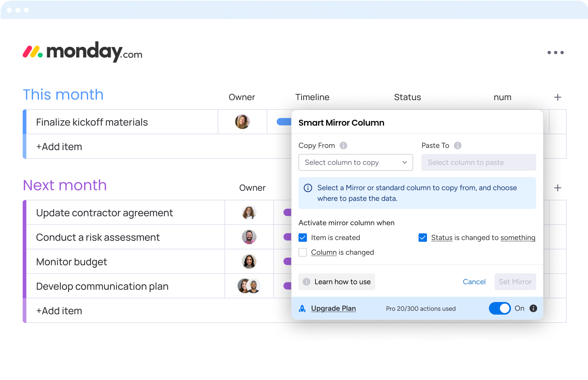Open the Update contractor agreement item
The height and width of the screenshot is (380, 588).
click(104, 213)
